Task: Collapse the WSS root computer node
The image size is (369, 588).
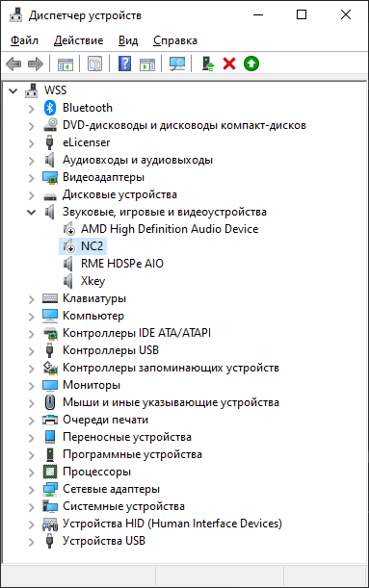Action: tap(13, 90)
